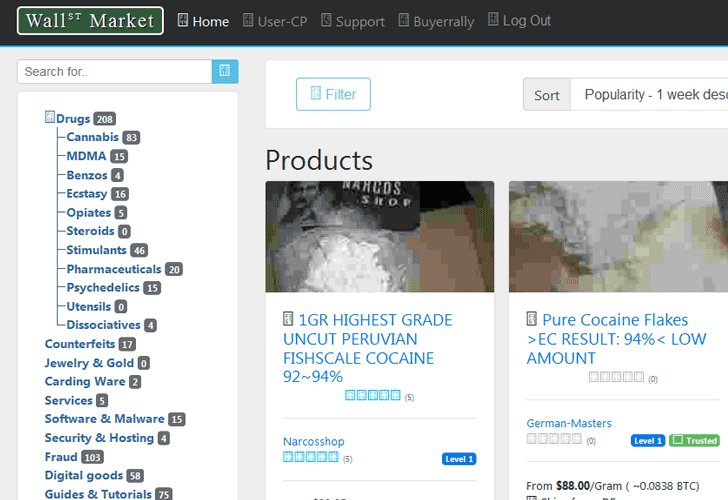Click the User-CP icon

coord(248,20)
